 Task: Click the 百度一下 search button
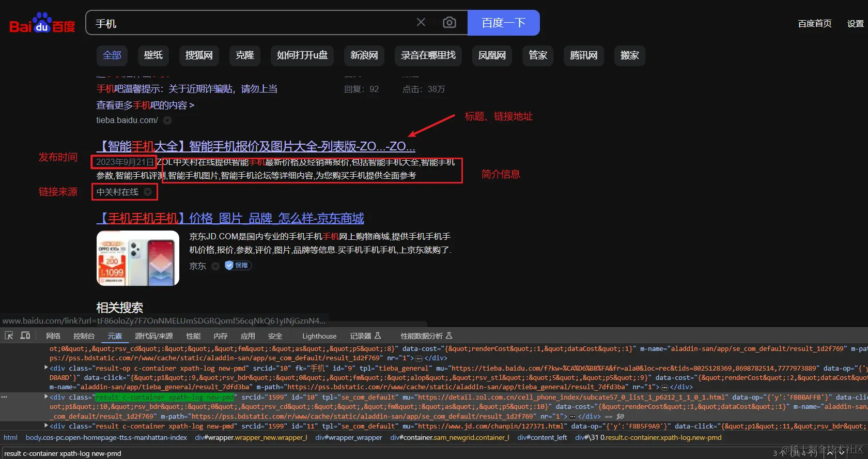coord(504,23)
